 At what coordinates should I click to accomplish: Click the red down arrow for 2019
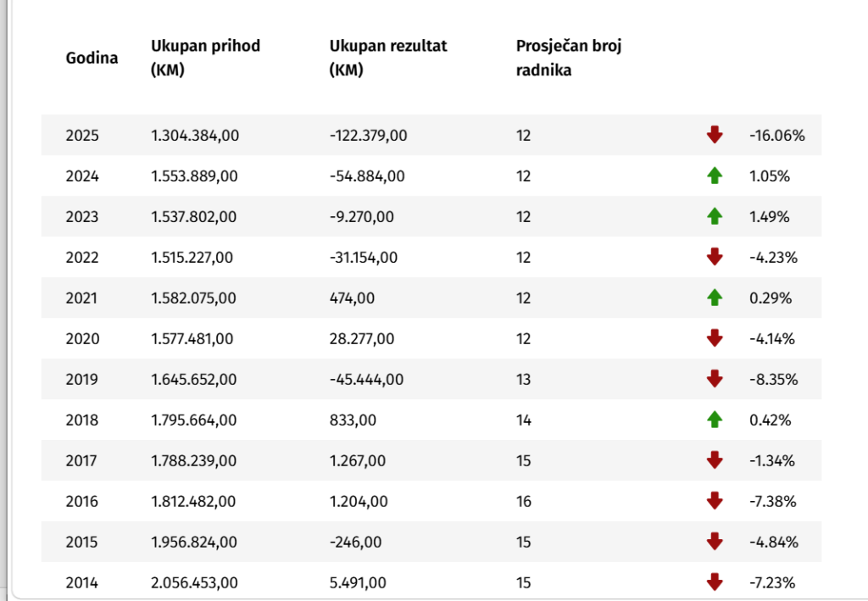tap(715, 379)
